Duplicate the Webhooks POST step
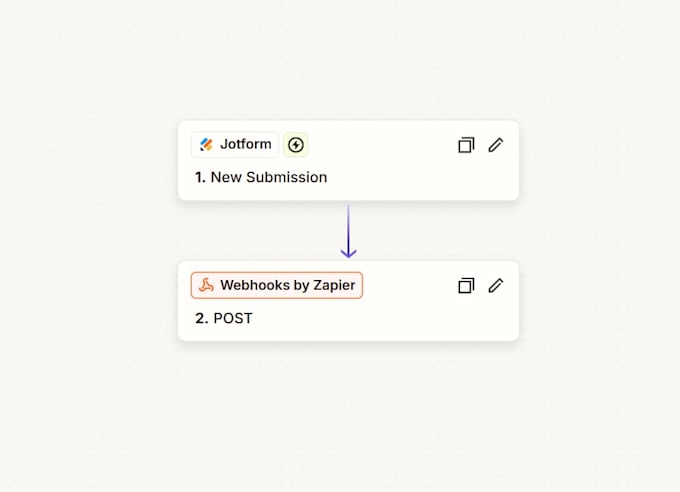 click(466, 285)
